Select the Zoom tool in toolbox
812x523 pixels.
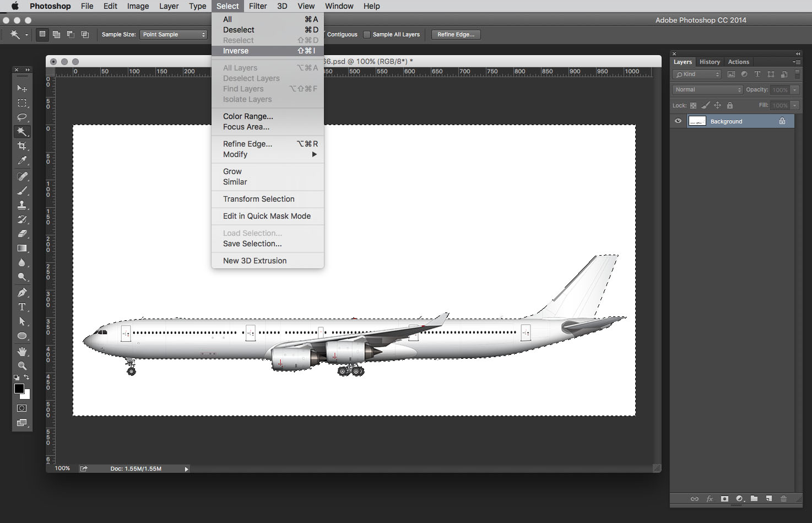(22, 365)
